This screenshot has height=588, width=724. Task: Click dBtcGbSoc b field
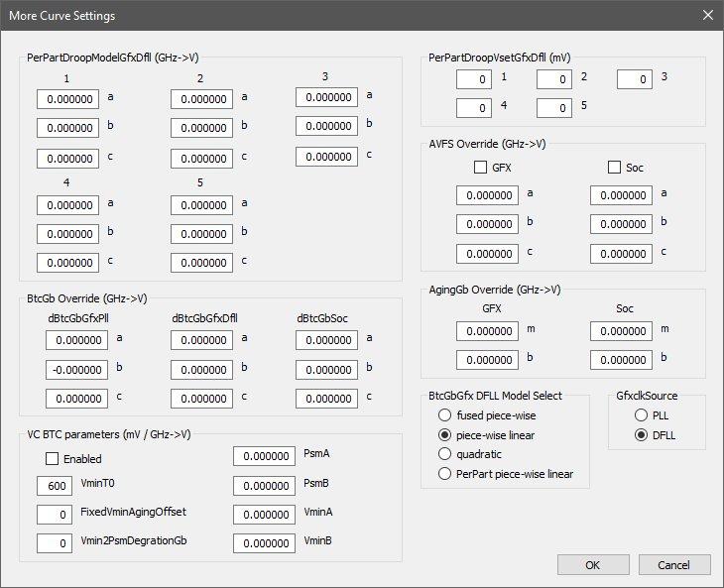click(327, 370)
